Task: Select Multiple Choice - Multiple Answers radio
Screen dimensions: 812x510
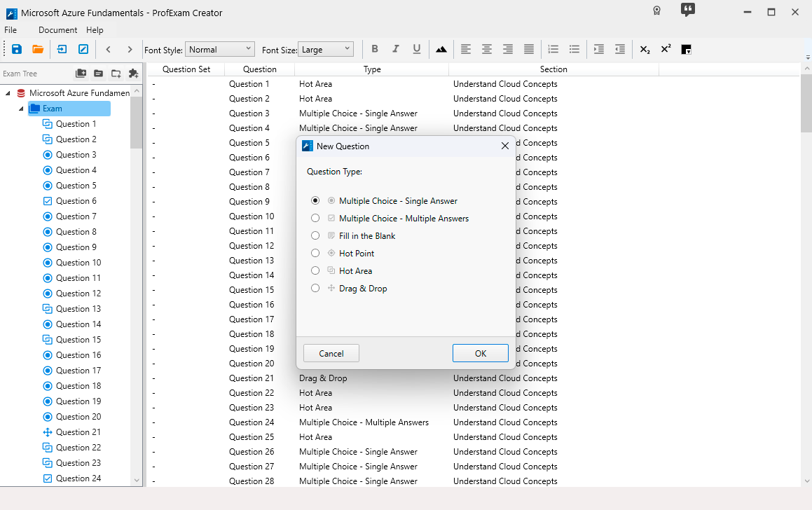Action: (315, 218)
